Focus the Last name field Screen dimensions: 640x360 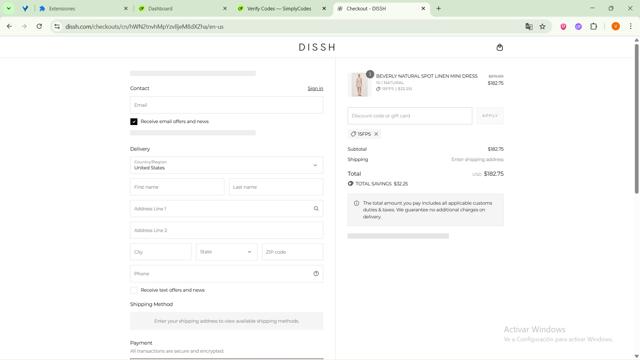[276, 187]
